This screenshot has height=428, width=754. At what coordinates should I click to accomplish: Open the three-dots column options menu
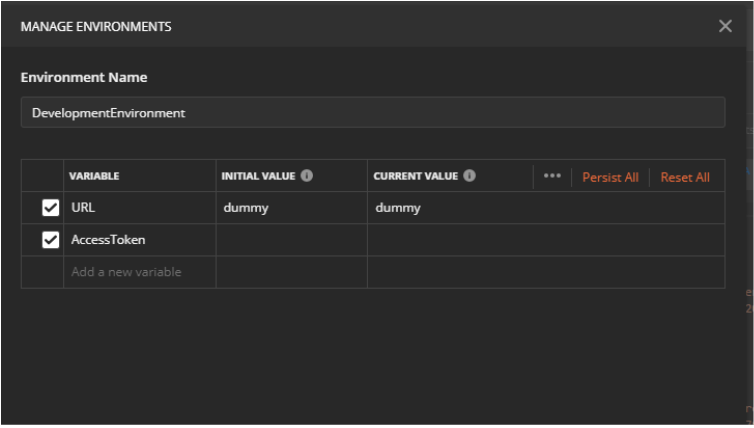(552, 176)
